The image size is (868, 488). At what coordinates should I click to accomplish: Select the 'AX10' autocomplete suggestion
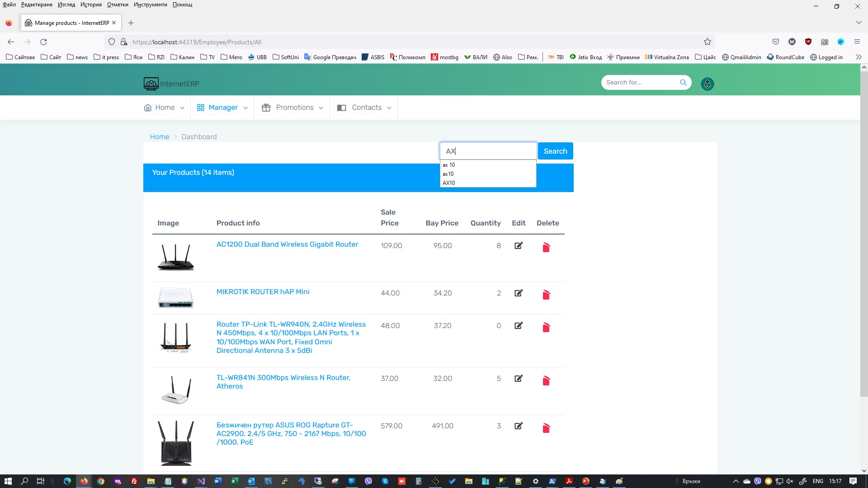(449, 183)
